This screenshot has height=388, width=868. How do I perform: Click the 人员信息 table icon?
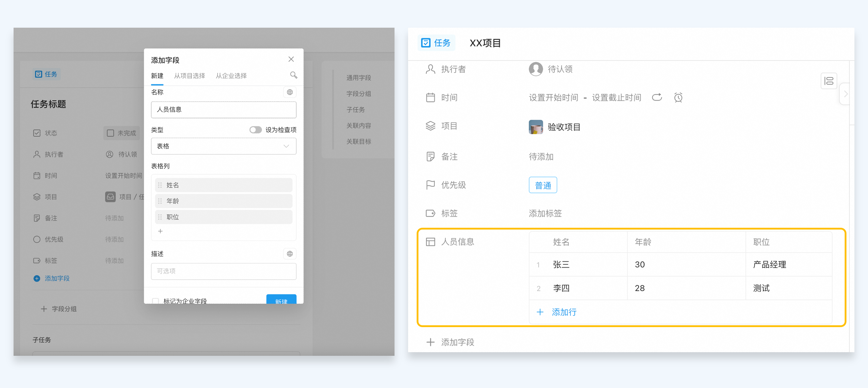(430, 242)
